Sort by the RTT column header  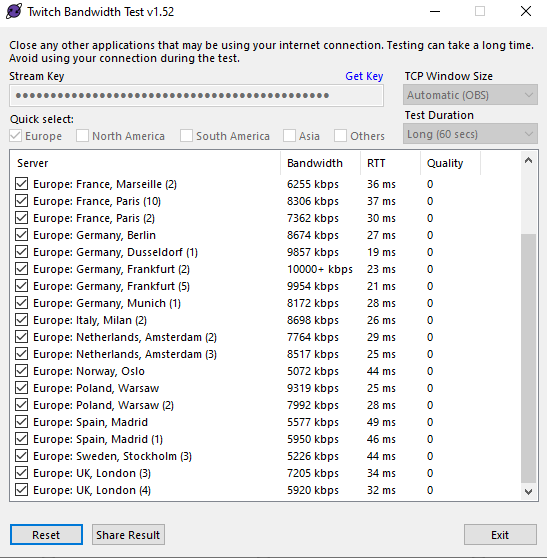pyautogui.click(x=390, y=163)
